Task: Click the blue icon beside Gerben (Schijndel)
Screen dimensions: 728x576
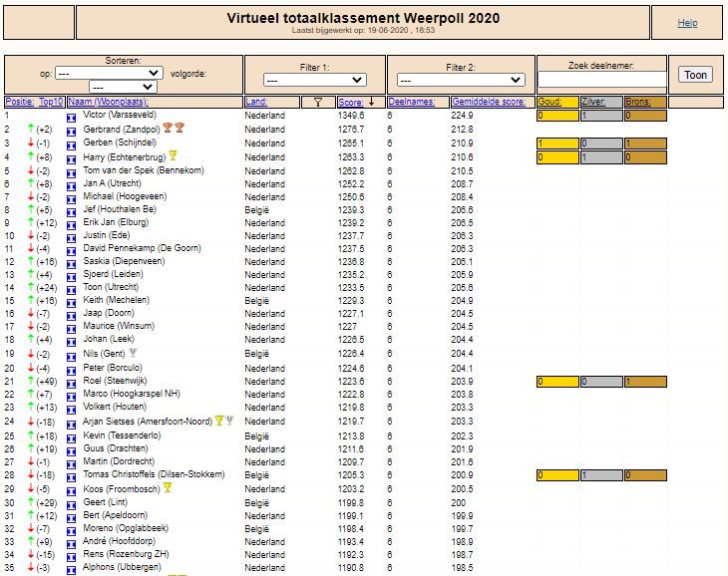Action: (x=71, y=145)
